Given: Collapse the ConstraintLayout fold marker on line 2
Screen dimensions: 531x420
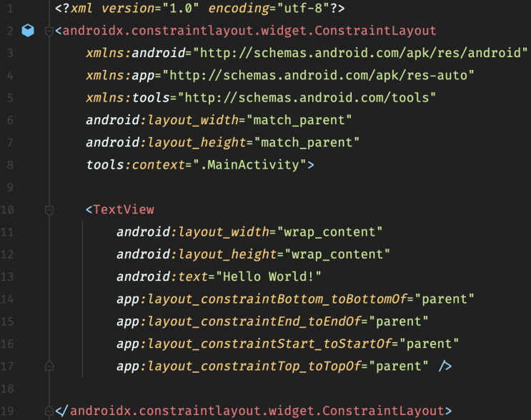Looking at the screenshot, I should pos(49,31).
